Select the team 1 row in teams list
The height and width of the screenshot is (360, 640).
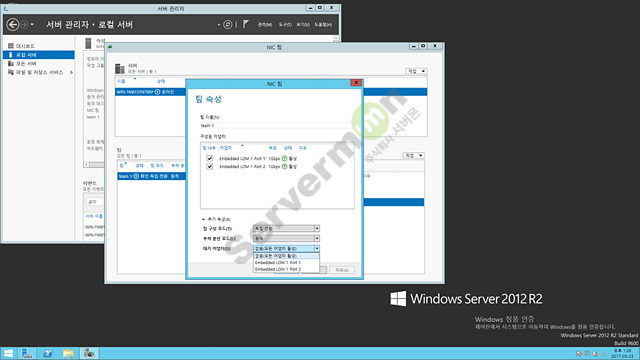(x=152, y=176)
